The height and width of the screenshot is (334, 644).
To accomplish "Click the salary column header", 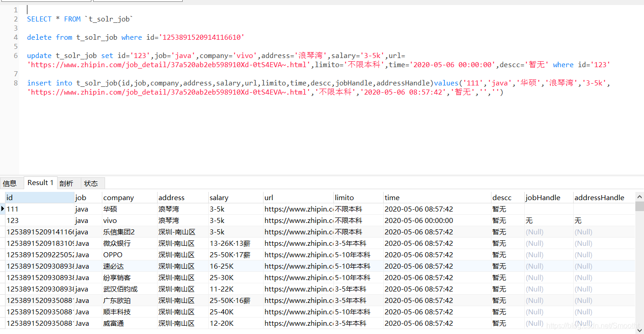I will click(x=236, y=197).
